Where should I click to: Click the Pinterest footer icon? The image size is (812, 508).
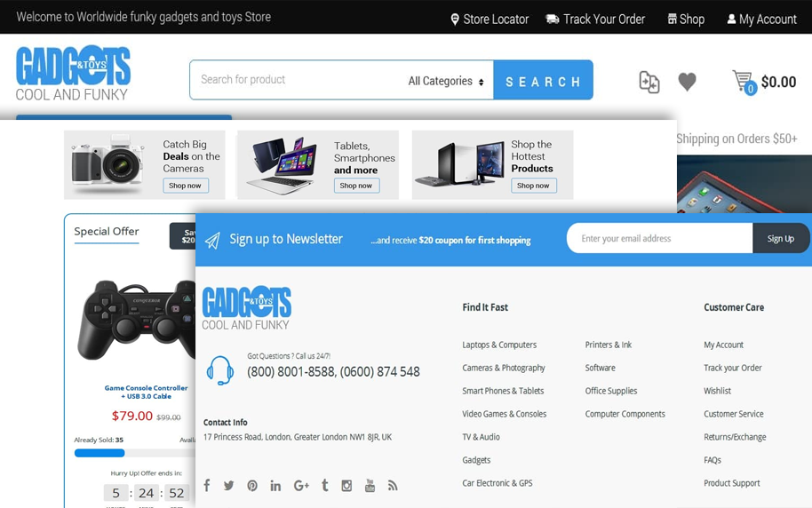pos(252,485)
